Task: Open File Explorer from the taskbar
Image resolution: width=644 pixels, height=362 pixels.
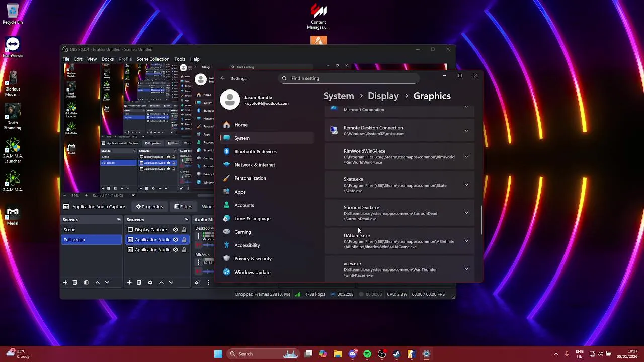Action: point(338,354)
